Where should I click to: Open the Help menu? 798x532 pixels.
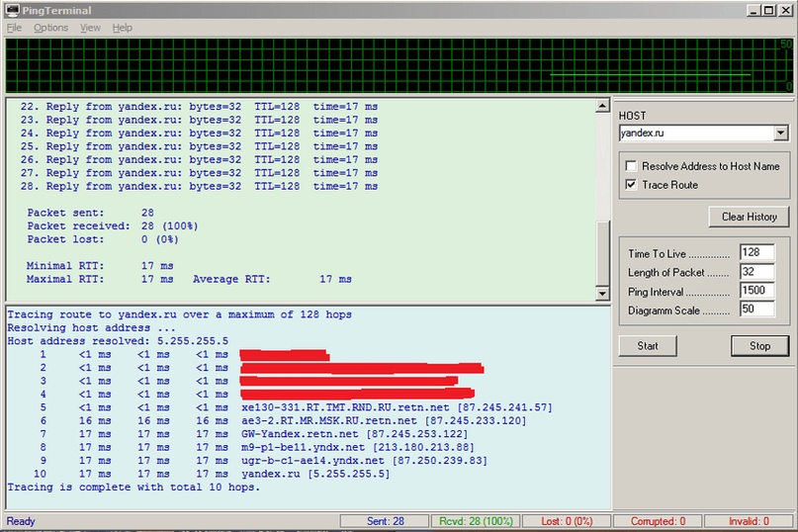(x=122, y=28)
